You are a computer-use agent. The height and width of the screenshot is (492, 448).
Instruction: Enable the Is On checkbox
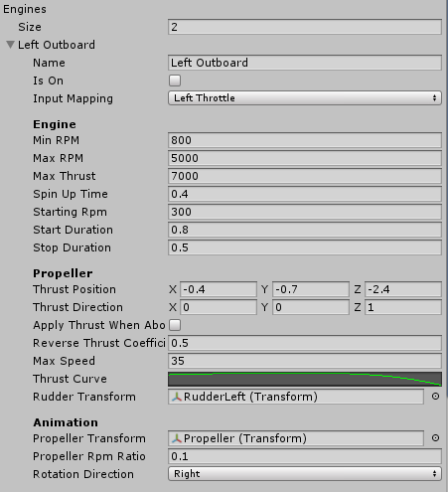point(175,81)
